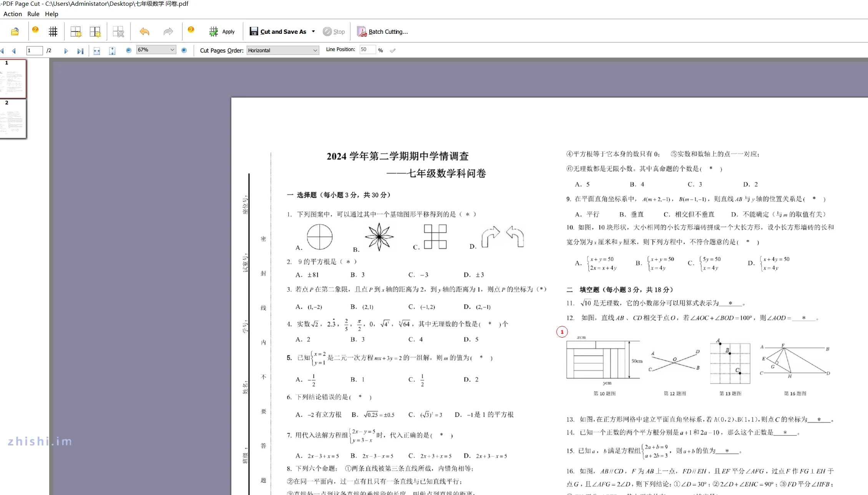Viewport: 868px width, 495px height.
Task: Click the '/2' total pages text
Action: coord(49,50)
